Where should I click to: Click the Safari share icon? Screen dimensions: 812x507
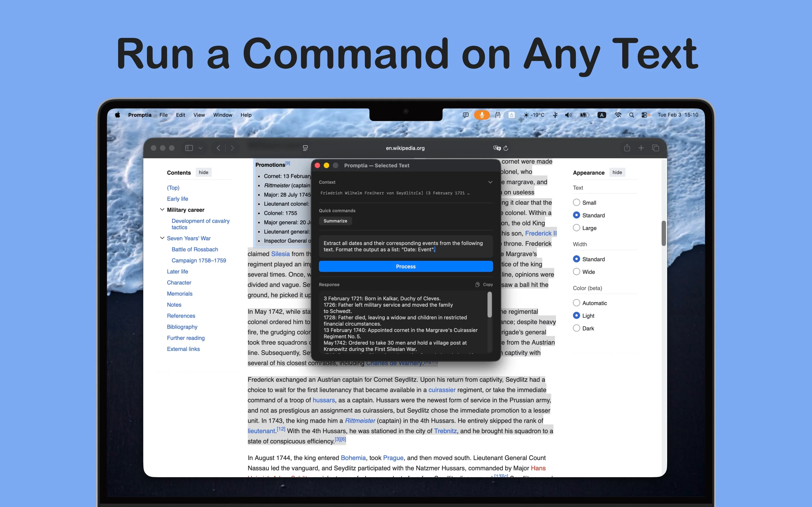(627, 148)
